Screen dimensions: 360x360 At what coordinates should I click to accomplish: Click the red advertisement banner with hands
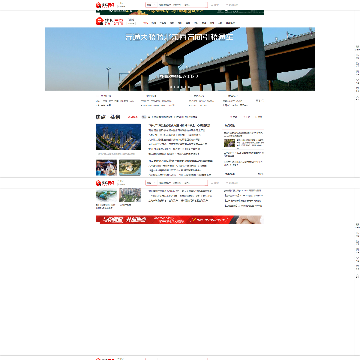(180, 219)
